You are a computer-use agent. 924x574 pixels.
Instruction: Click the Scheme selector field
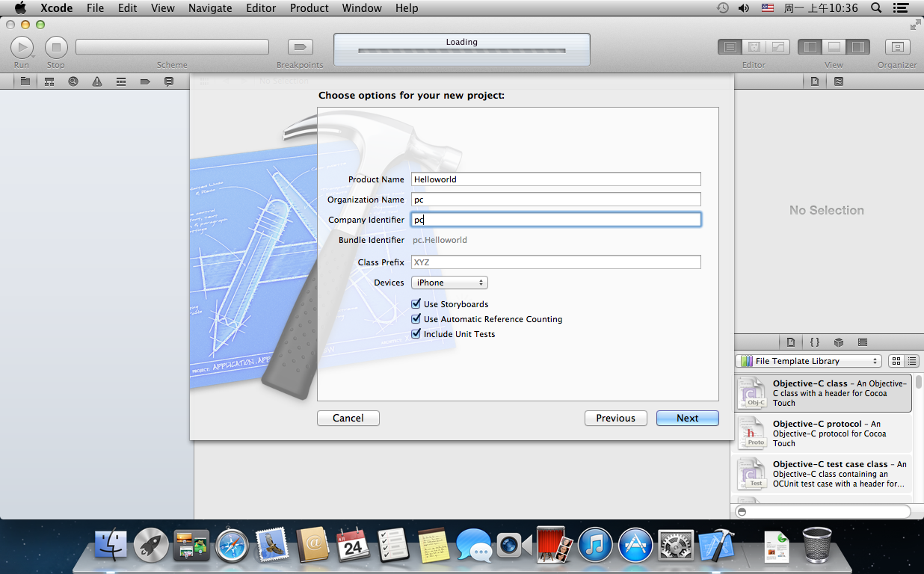click(x=172, y=47)
